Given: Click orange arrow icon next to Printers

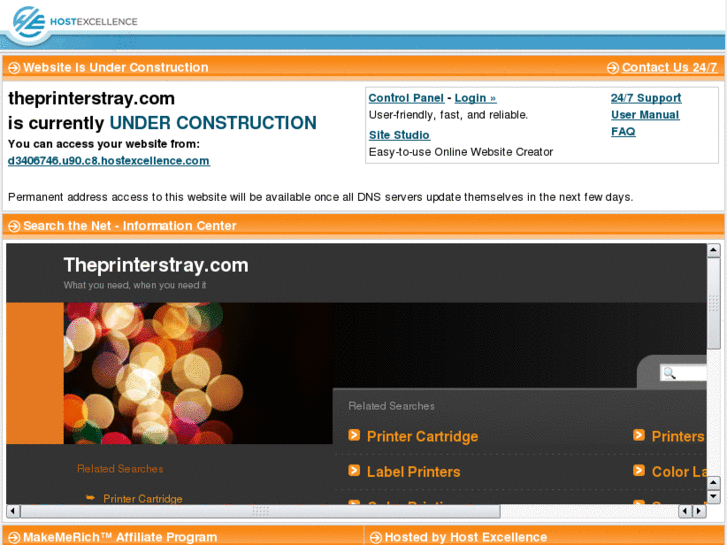Looking at the screenshot, I should pos(639,435).
